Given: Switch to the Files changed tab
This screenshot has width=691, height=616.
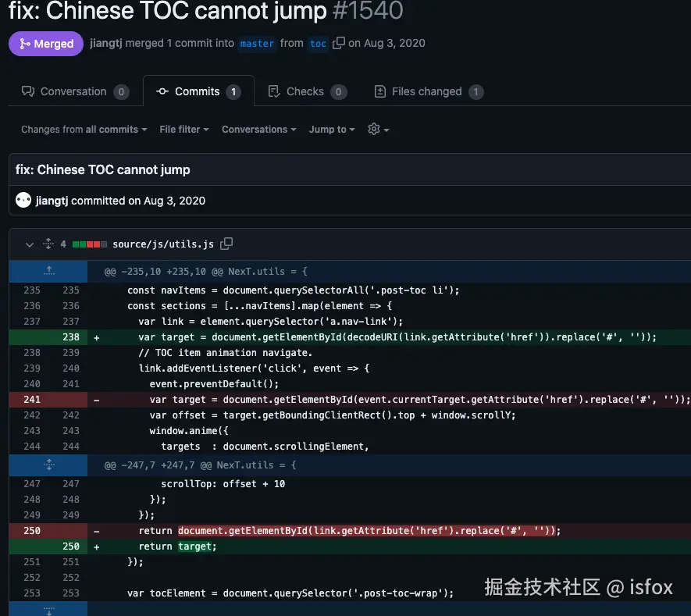Looking at the screenshot, I should (x=429, y=91).
